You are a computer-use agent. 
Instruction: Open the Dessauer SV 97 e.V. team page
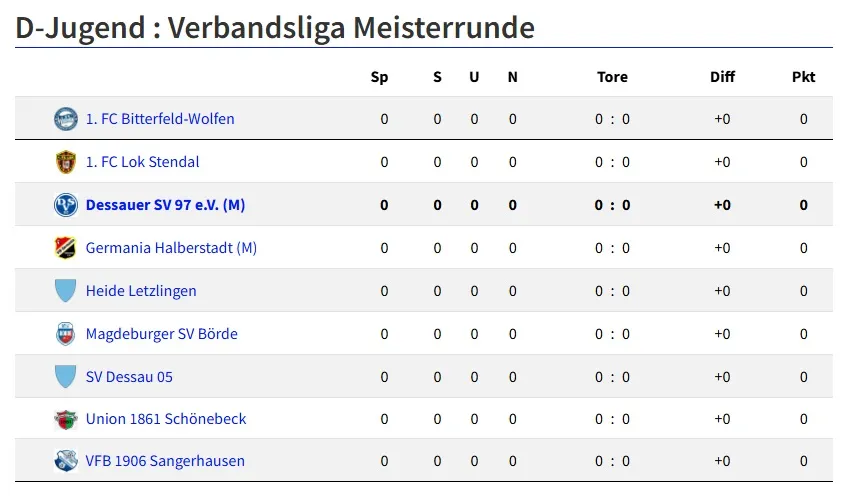coord(165,205)
